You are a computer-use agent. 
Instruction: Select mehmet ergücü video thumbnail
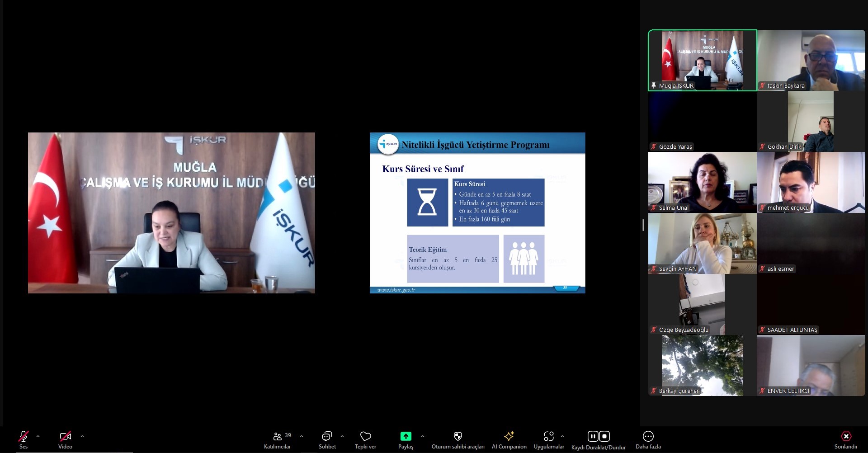pos(811,182)
